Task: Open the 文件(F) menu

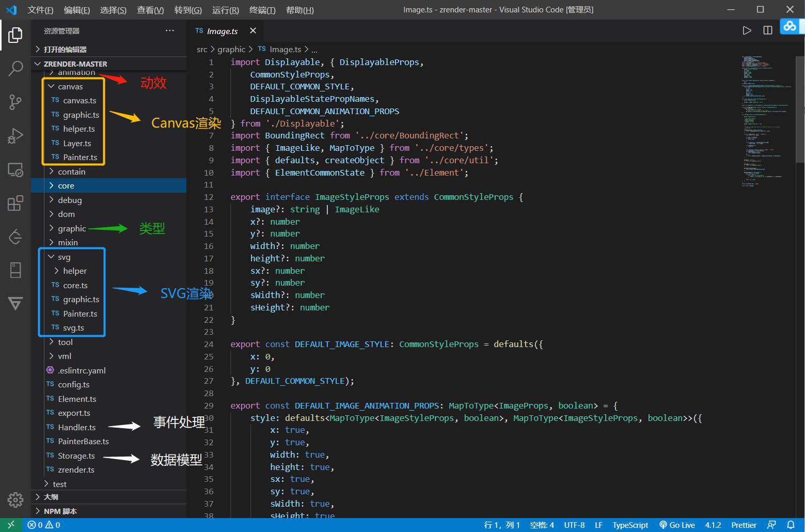Action: pos(40,10)
